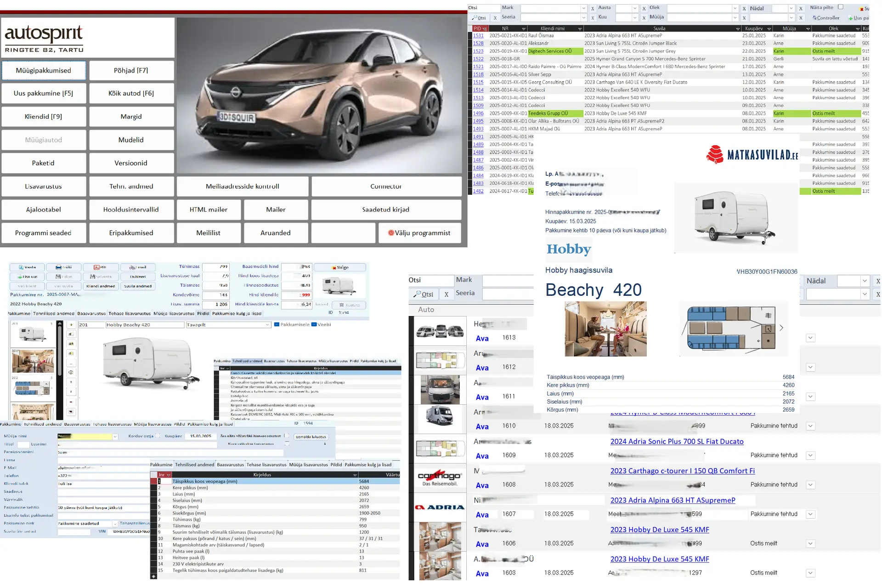Exit via the Välju programmist button

point(419,233)
